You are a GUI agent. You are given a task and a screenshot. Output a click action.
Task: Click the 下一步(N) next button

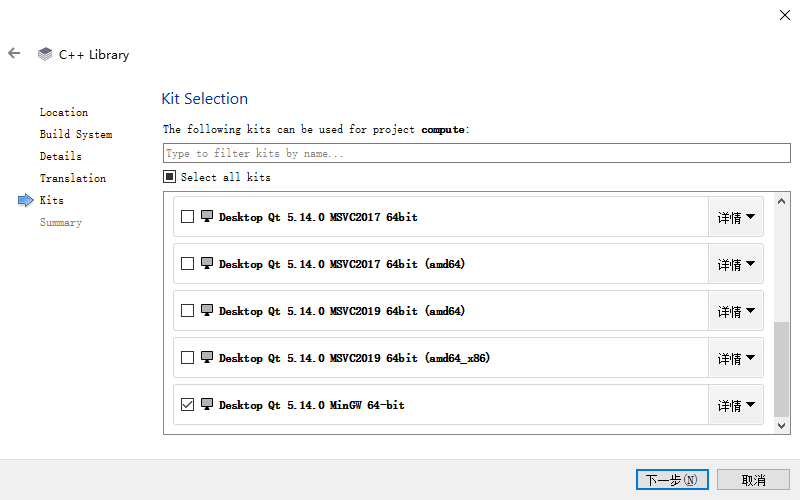(x=672, y=480)
